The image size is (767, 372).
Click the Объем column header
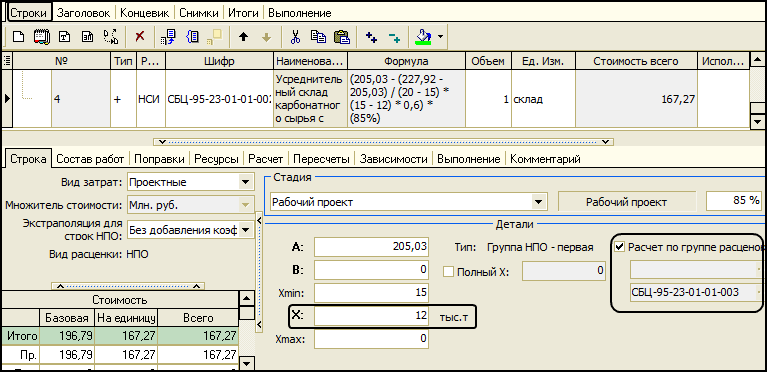[x=488, y=61]
